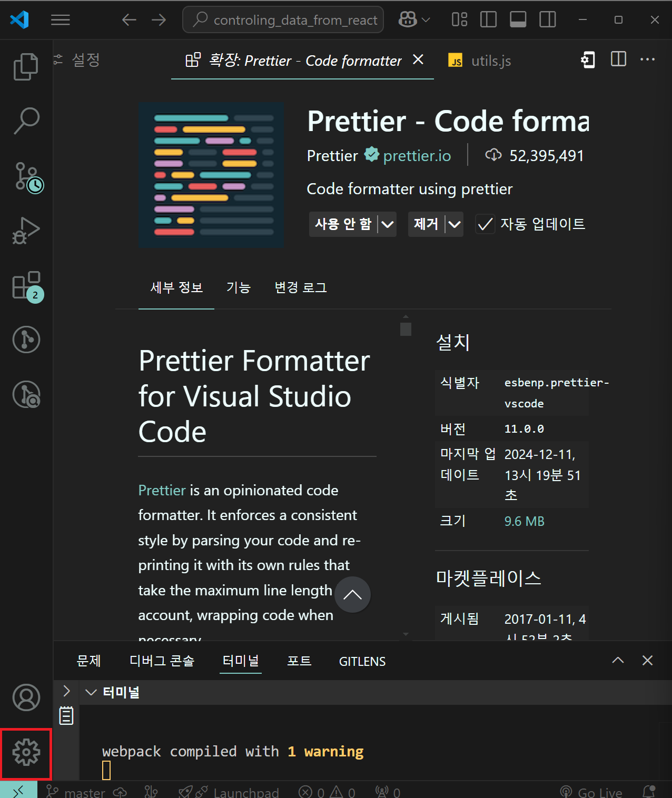Split the editor to the right
The width and height of the screenshot is (672, 798).
pyautogui.click(x=618, y=59)
